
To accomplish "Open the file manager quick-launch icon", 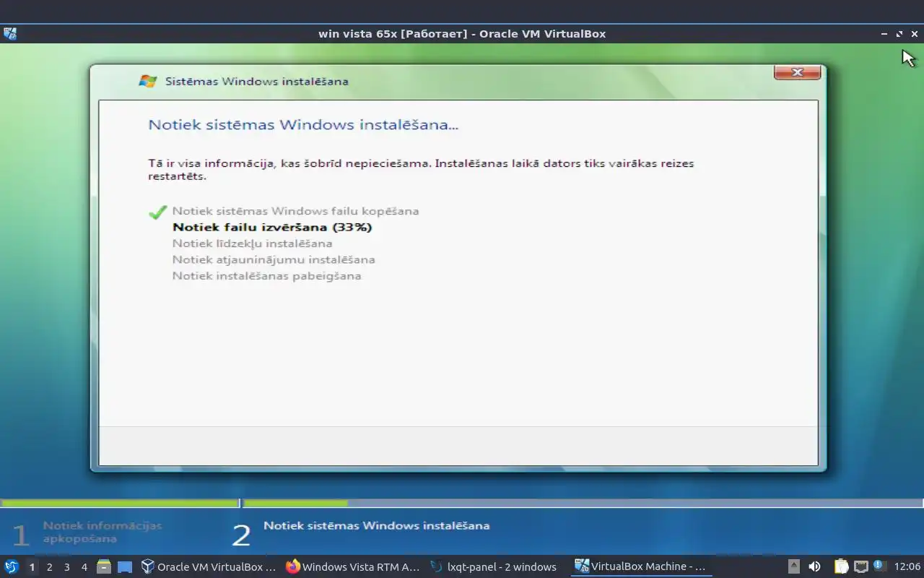I will (104, 566).
